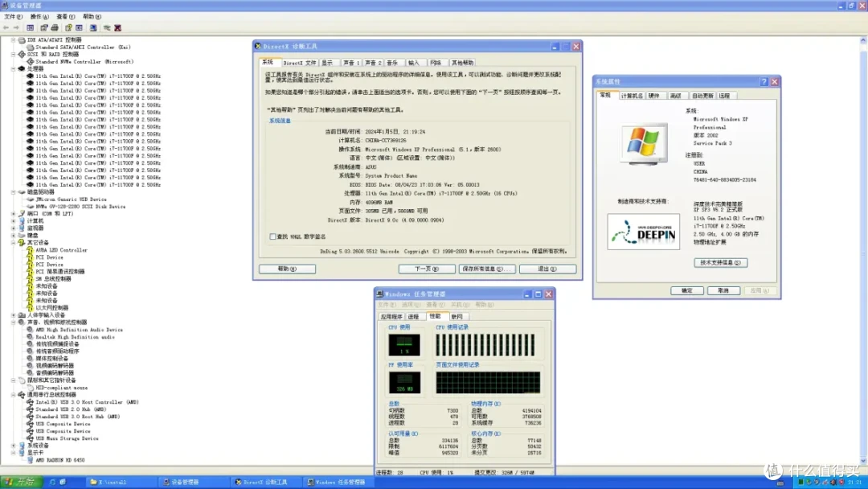Open the 查看(V) menu in Device Manager
Viewport: 868px width, 489px height.
(65, 17)
